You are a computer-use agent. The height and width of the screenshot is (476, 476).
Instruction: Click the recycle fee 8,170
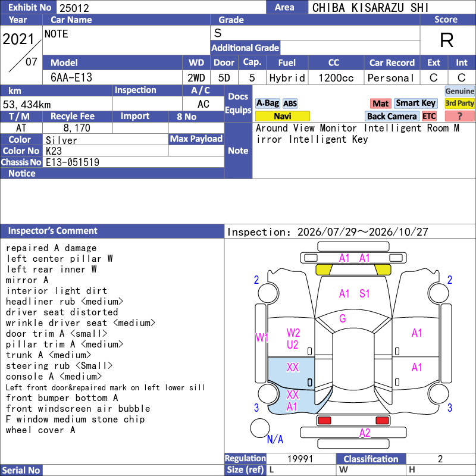77,128
